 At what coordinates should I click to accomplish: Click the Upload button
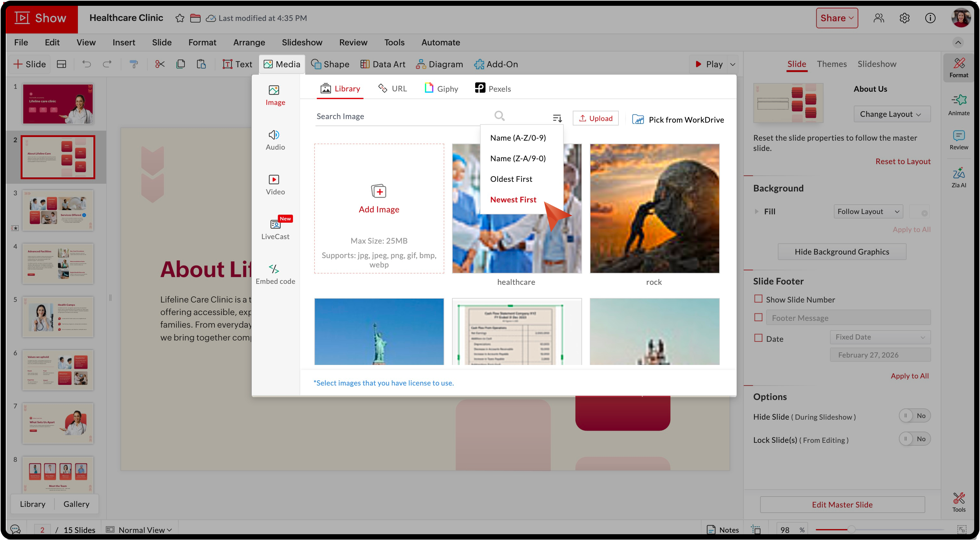pyautogui.click(x=595, y=118)
